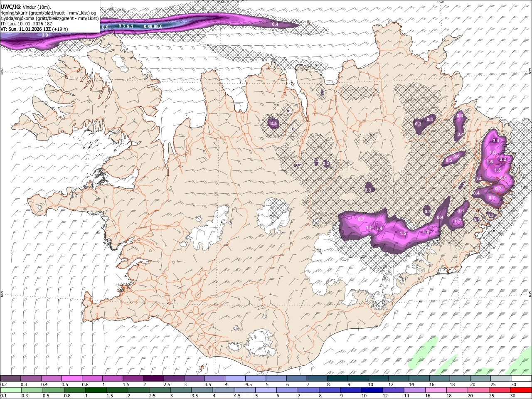Pick the bright pink swatch labeled 0.5 in the snow legend
Screen dimensions: 532x399
(71, 379)
